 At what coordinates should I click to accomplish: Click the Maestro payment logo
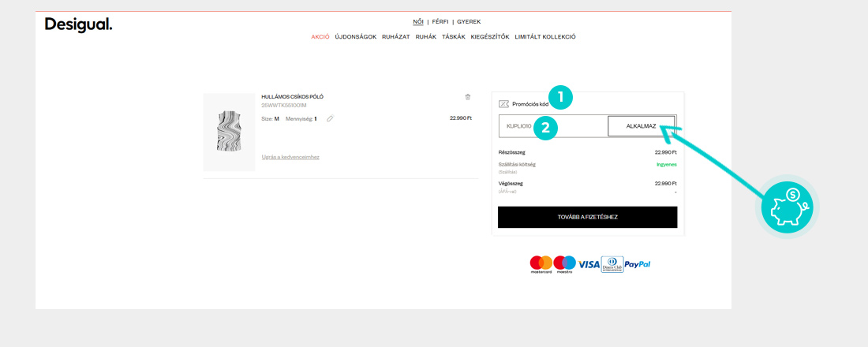564,264
